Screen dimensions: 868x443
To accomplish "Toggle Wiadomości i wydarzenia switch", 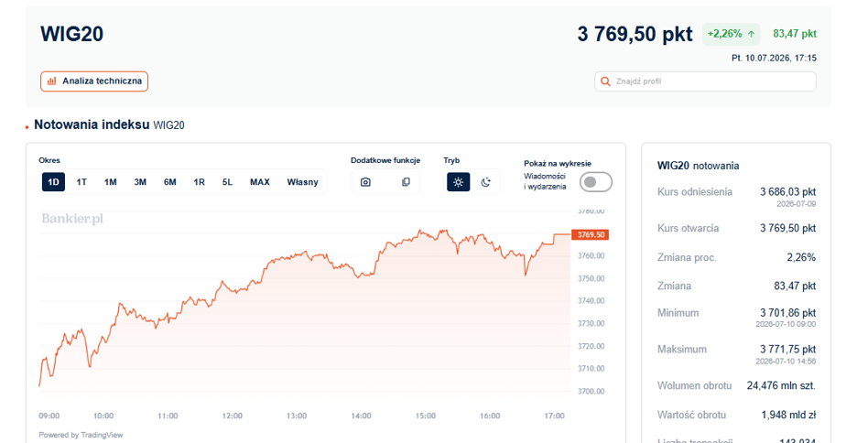I will point(596,182).
